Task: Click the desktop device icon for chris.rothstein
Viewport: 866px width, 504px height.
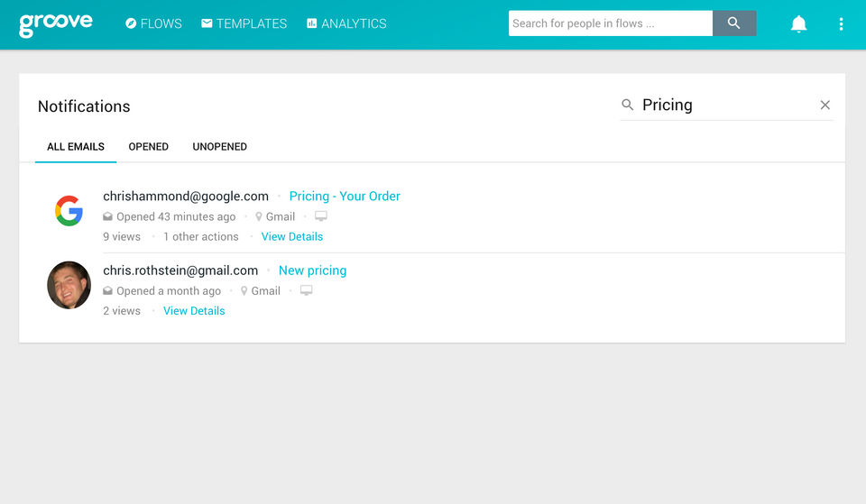Action: (306, 290)
